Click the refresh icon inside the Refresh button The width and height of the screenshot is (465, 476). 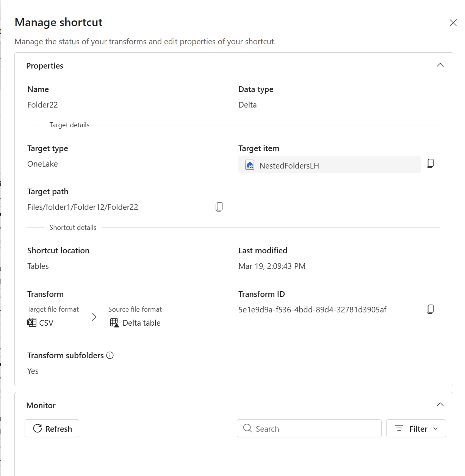pos(37,428)
